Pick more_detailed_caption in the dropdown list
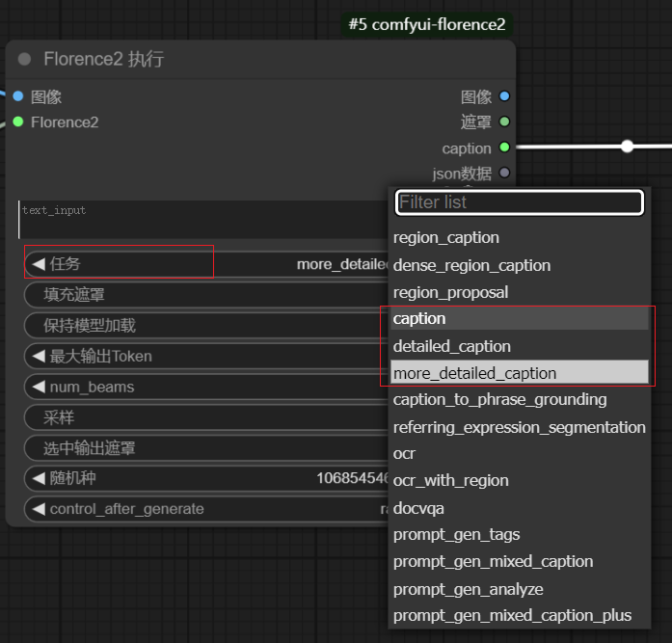Viewport: 672px width, 643px height. tap(520, 373)
